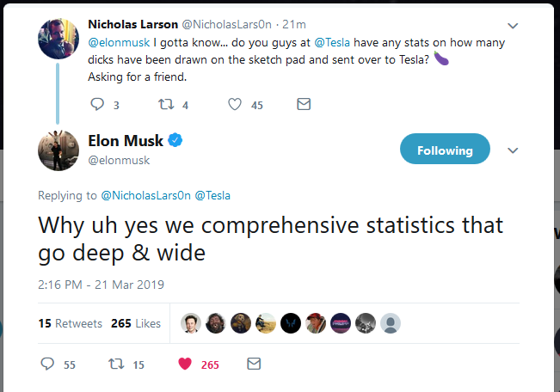Open more options chevron beside Following button

[x=513, y=150]
